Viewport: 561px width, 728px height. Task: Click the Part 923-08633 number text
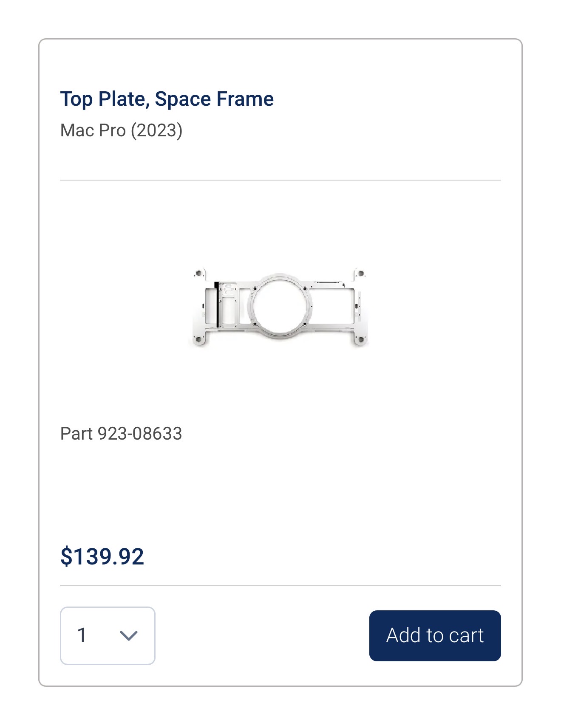[x=121, y=434]
